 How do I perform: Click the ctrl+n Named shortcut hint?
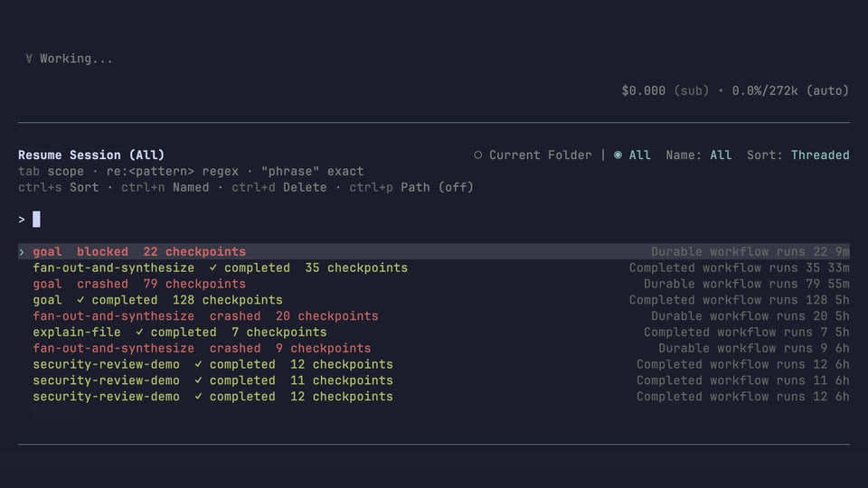point(165,187)
